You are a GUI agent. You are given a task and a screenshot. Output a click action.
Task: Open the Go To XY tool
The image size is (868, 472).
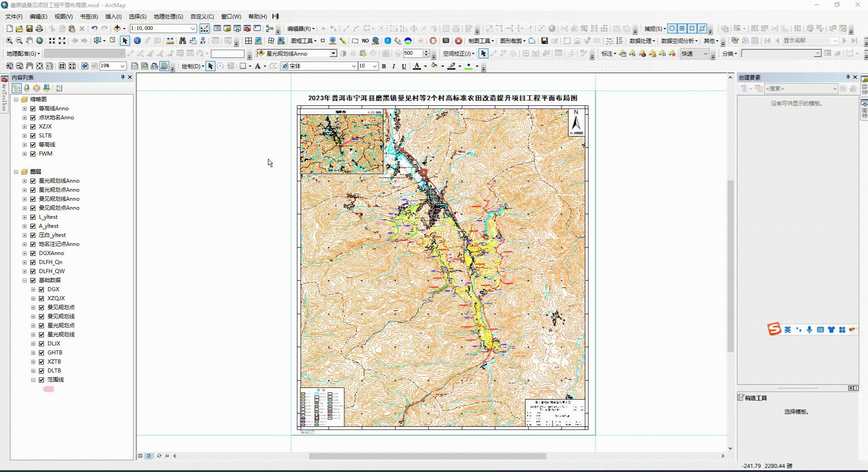203,40
